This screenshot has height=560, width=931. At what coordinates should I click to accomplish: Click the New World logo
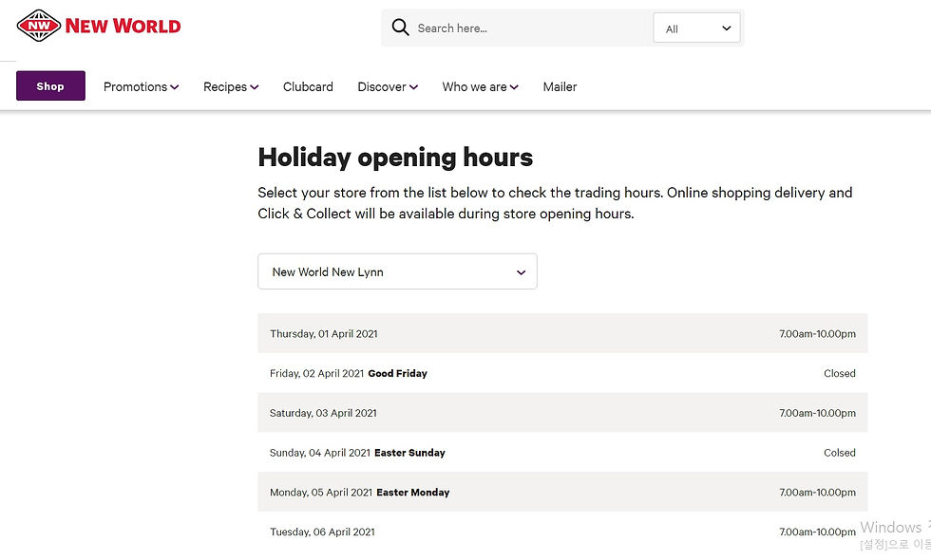[99, 27]
